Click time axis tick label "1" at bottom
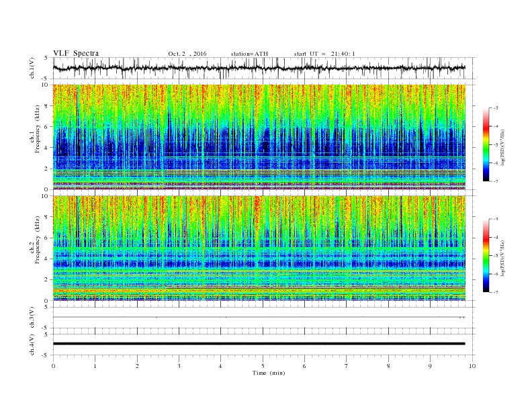 coord(95,366)
